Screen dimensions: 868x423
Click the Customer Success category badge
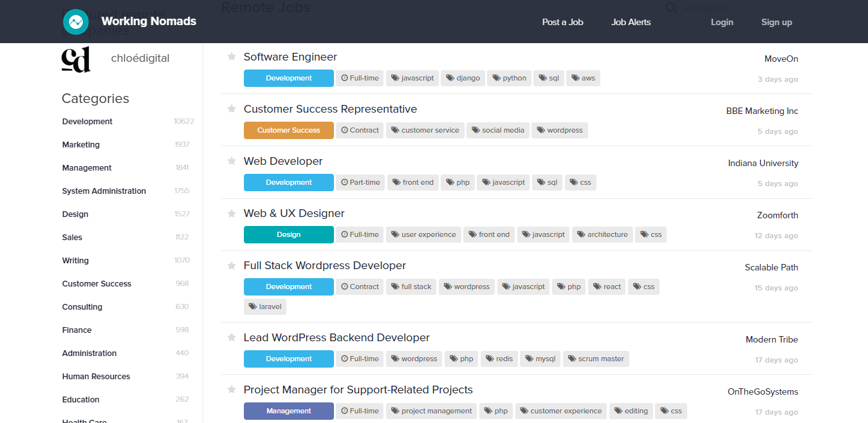tap(288, 130)
